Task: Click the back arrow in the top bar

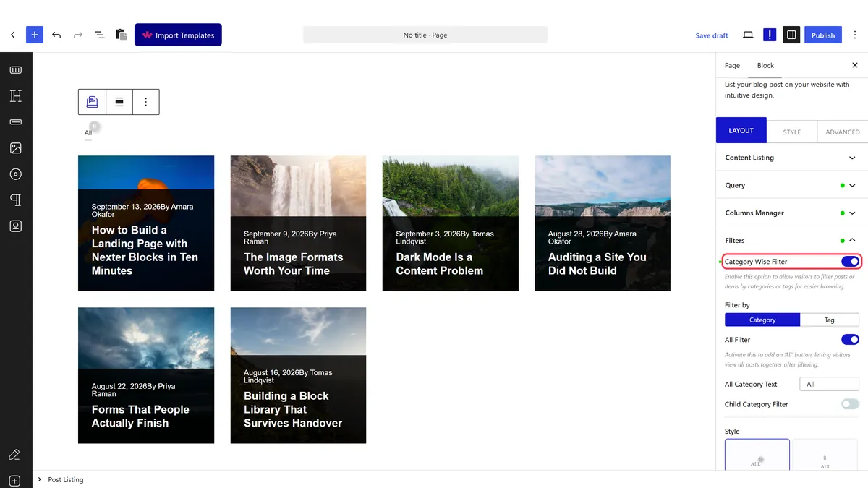Action: tap(12, 35)
